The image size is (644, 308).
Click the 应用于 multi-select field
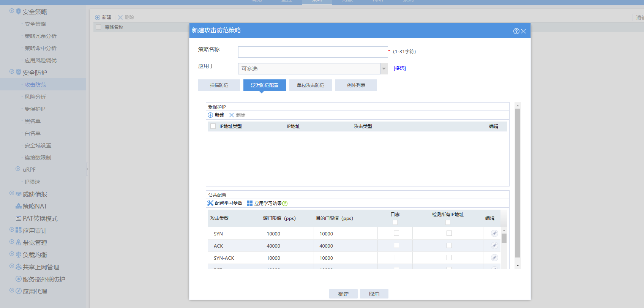coord(309,69)
